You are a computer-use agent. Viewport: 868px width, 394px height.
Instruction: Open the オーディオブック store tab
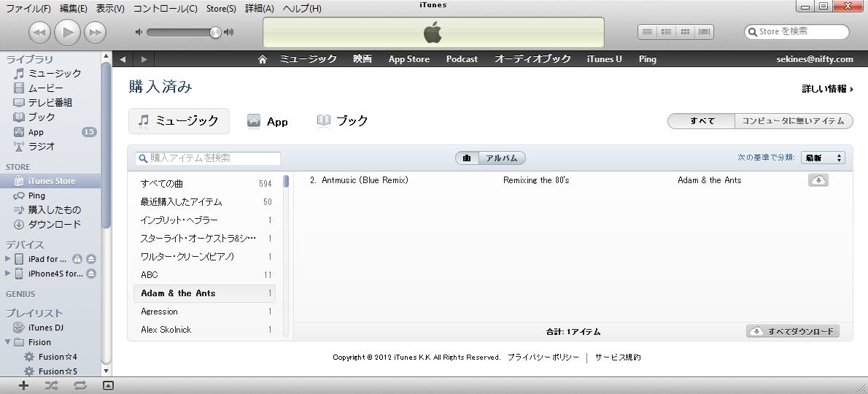(532, 59)
